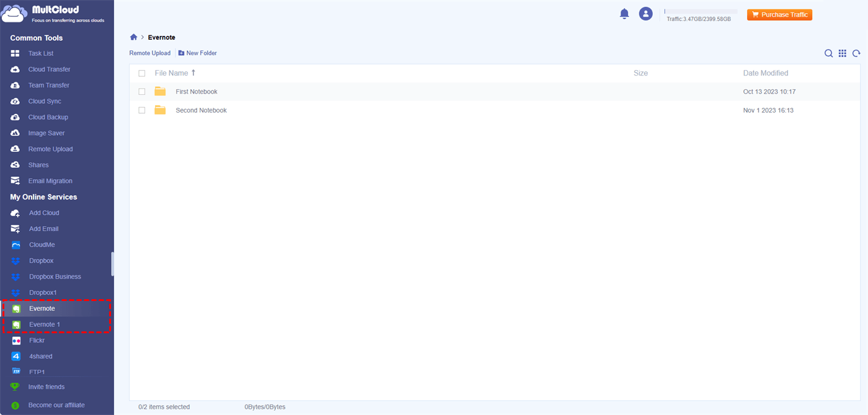Image resolution: width=868 pixels, height=415 pixels.
Task: Click the Second Notebook folder icon
Action: 160,110
